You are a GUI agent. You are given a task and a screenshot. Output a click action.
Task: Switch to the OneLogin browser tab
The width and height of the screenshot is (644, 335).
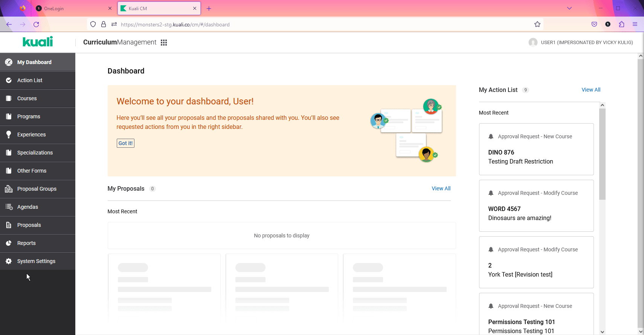coord(74,8)
